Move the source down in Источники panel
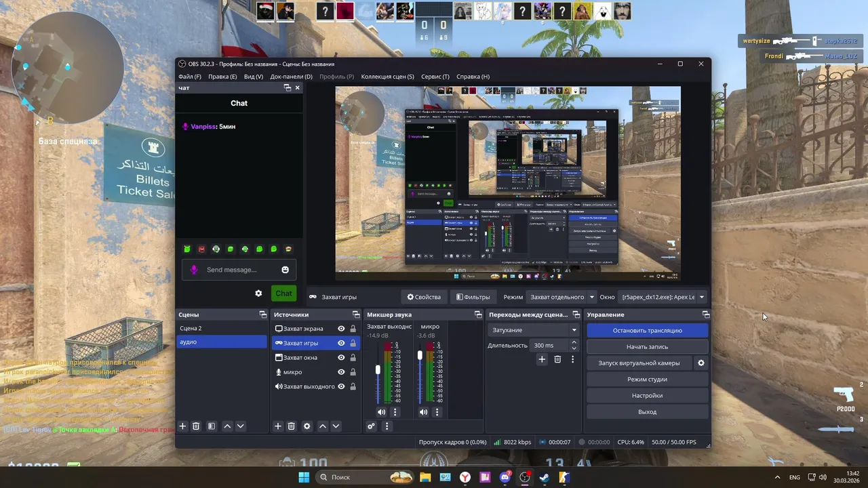 (336, 426)
